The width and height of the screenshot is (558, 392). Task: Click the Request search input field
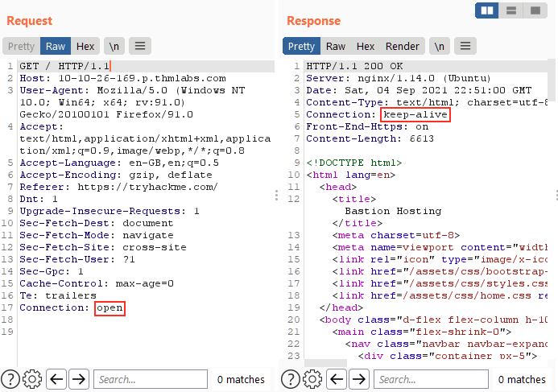click(x=149, y=379)
